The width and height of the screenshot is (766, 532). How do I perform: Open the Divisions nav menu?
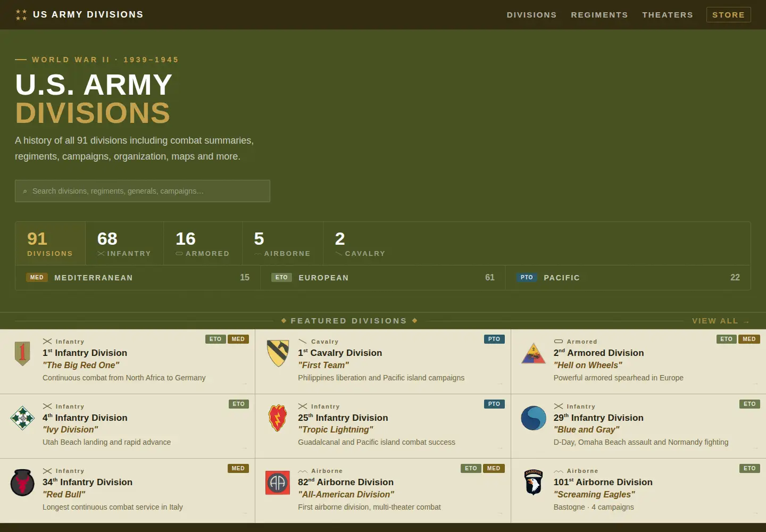pos(531,15)
